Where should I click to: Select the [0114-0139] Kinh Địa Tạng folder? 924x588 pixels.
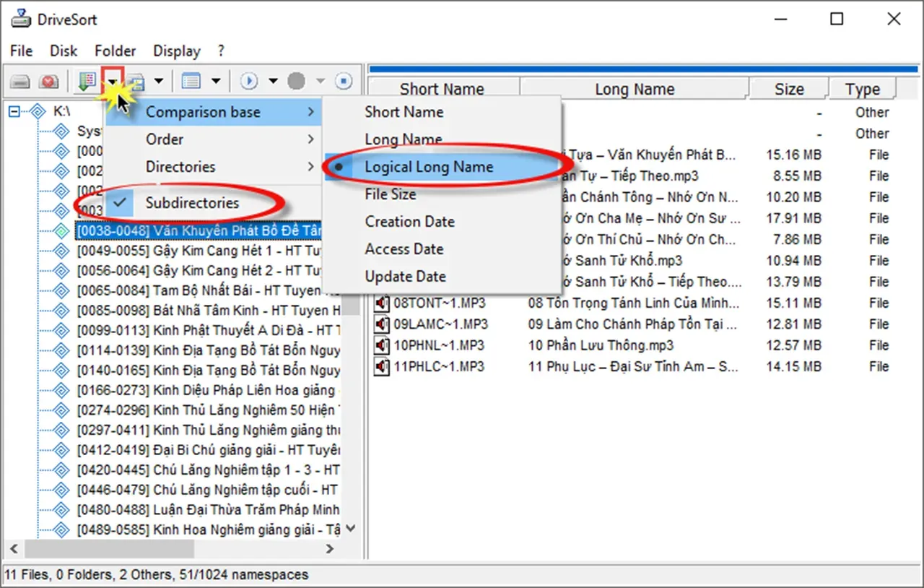tap(208, 350)
